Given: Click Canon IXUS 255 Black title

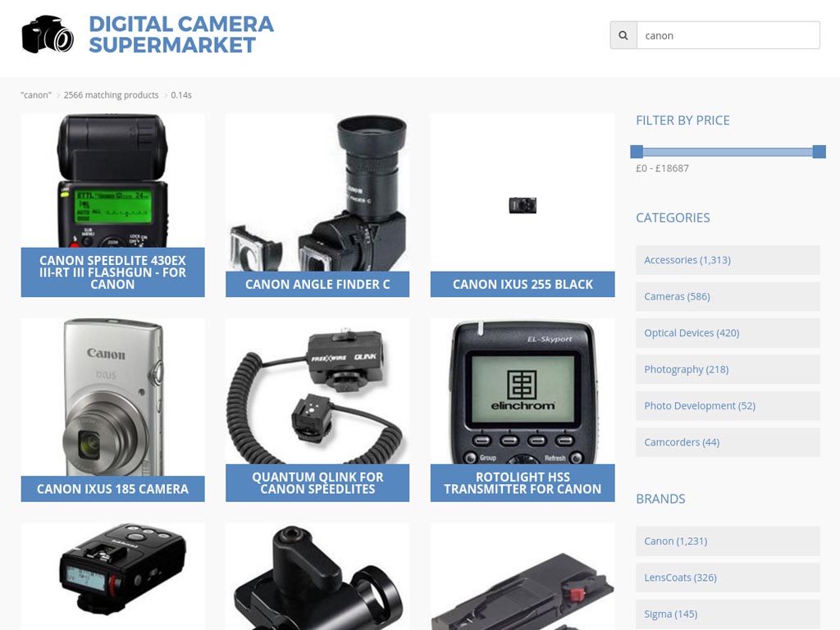Looking at the screenshot, I should (x=523, y=285).
